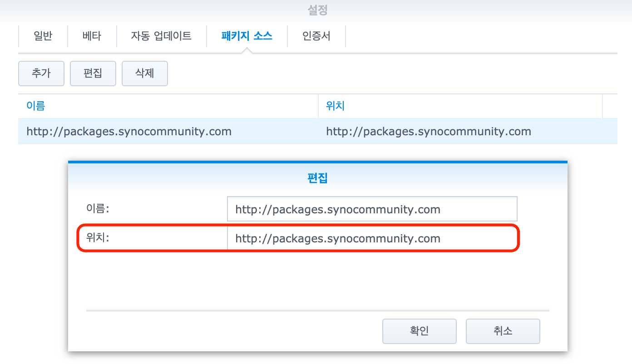Click the 추가 button
632x364 pixels.
click(41, 74)
